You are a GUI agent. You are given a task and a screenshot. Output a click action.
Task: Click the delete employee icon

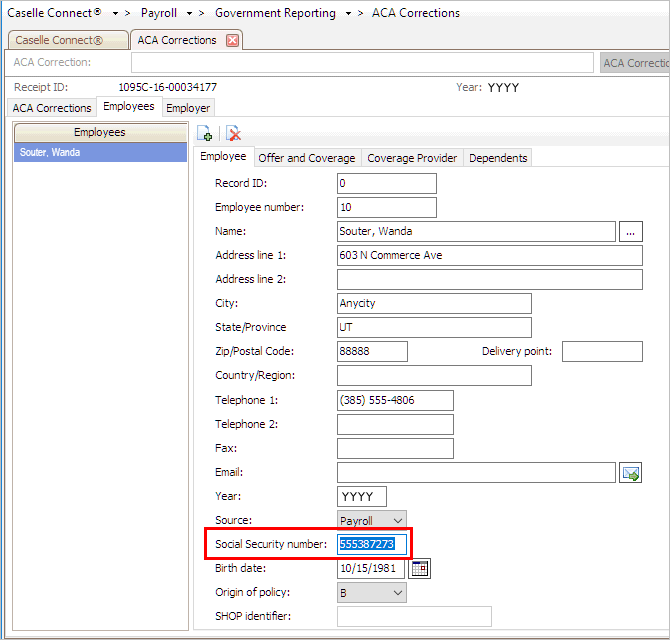233,134
